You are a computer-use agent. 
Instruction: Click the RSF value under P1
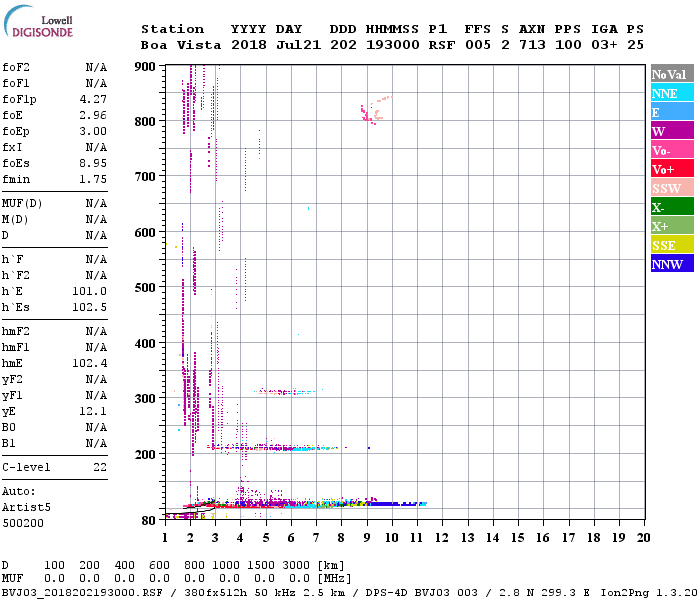(442, 45)
